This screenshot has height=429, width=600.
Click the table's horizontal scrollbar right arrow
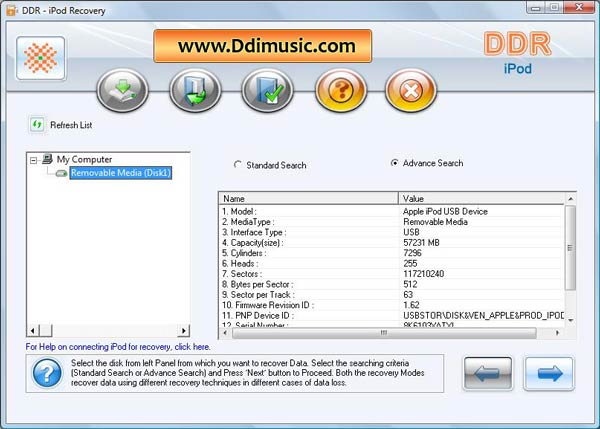pos(558,333)
